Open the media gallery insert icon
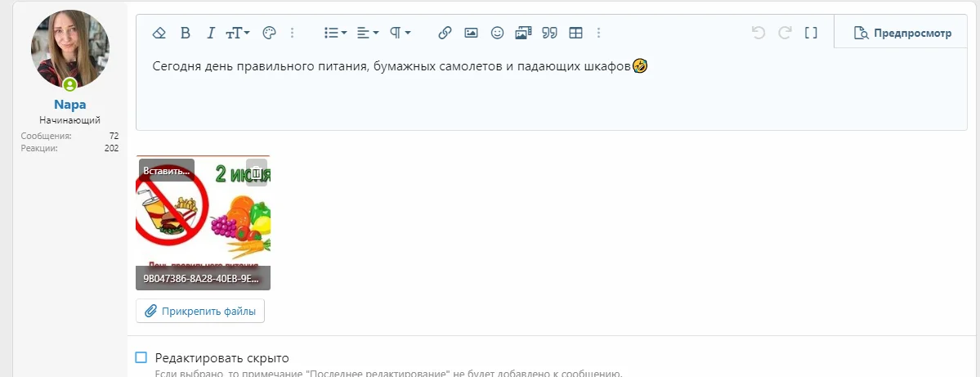Screen dimensions: 980x377 pos(523,34)
